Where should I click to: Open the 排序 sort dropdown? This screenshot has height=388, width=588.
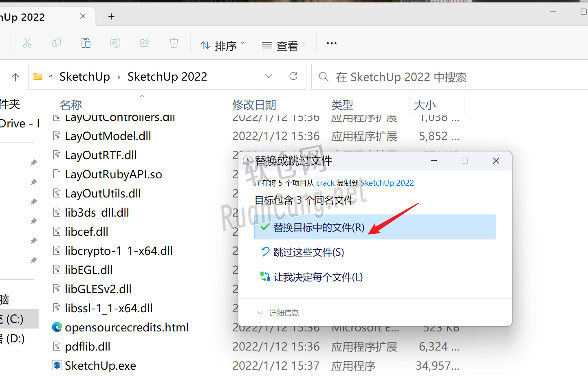pyautogui.click(x=222, y=46)
